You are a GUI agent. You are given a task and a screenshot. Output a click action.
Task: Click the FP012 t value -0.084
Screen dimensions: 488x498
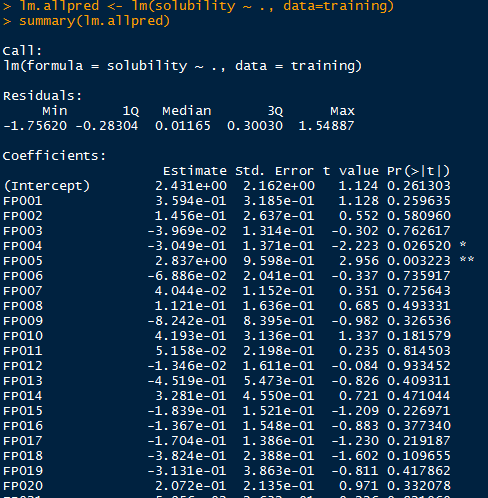(355, 366)
